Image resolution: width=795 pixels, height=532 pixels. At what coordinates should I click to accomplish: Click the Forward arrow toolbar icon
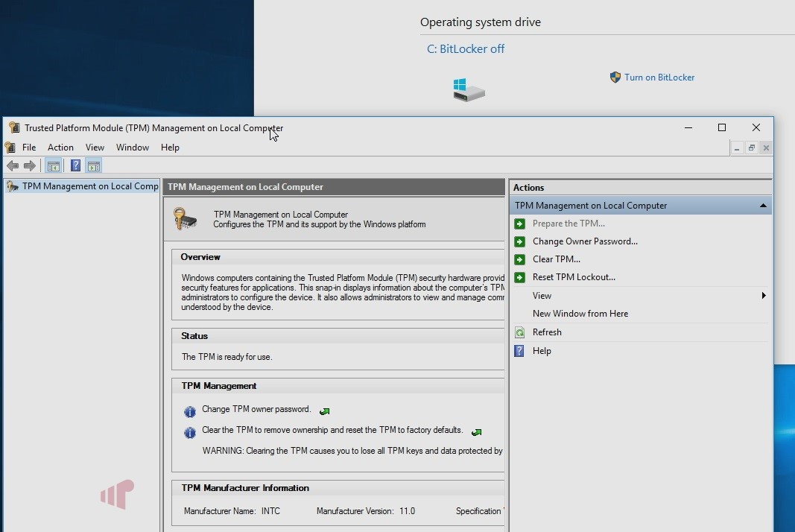pyautogui.click(x=30, y=166)
